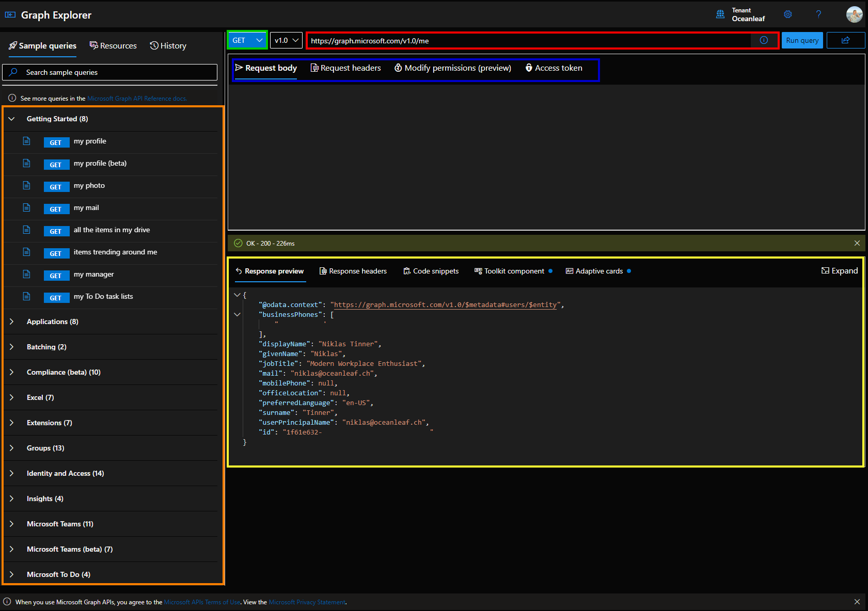
Task: Focus the Search sample queries box
Action: 109,72
